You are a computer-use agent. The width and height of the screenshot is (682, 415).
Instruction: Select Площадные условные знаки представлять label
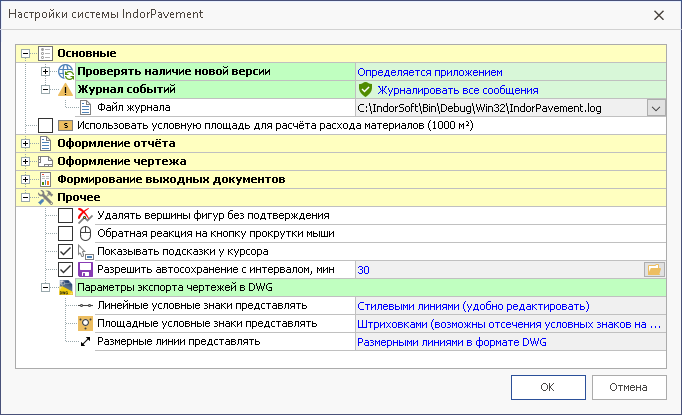coord(207,324)
